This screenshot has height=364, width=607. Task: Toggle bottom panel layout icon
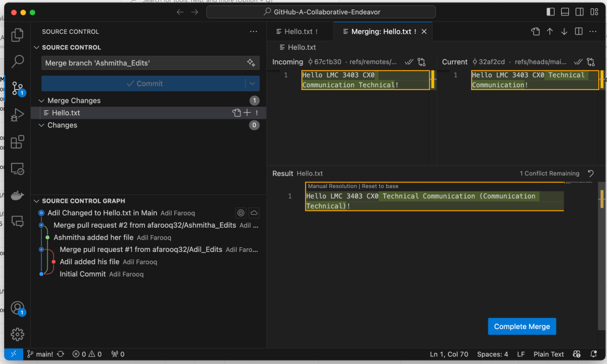565,12
